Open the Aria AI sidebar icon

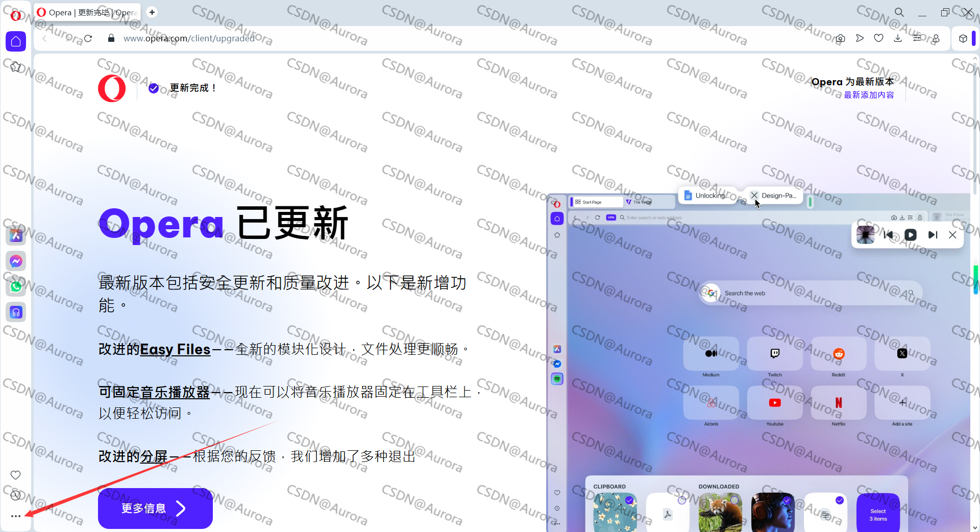click(16, 235)
